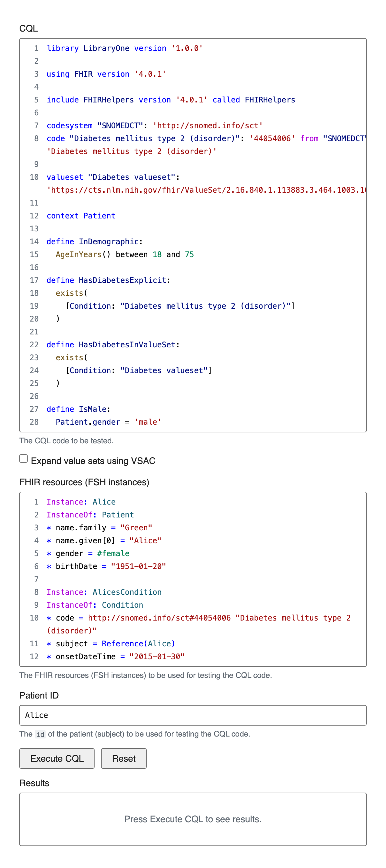Place cursor on 'using FHIR version' line

pos(106,74)
